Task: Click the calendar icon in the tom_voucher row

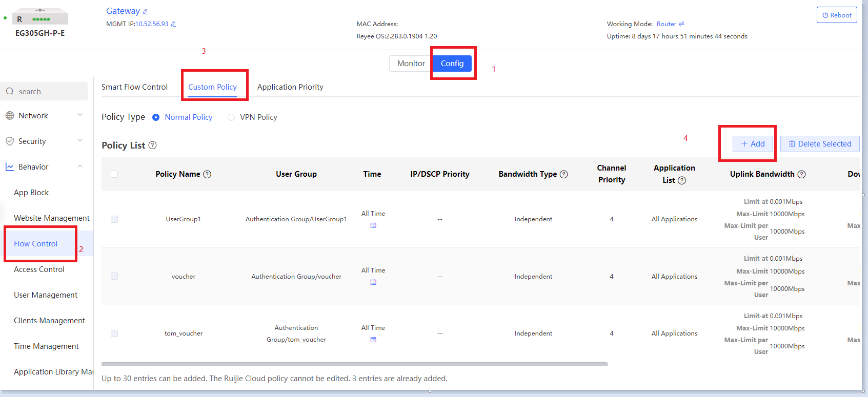Action: (x=373, y=340)
